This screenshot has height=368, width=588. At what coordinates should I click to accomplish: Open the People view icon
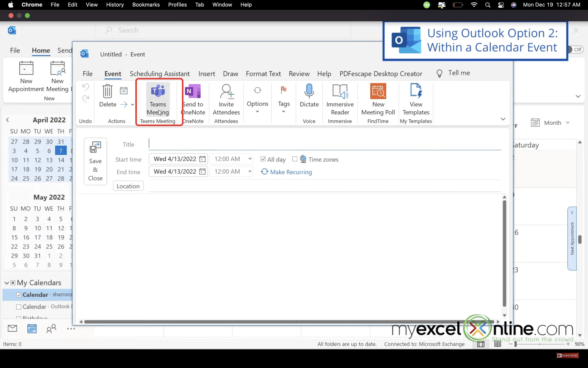pyautogui.click(x=51, y=329)
